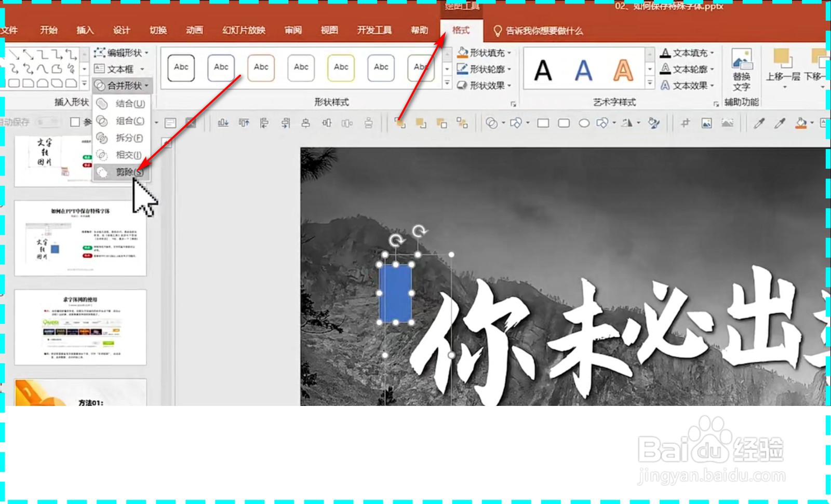Go to the 动画 Animations tab
Screen dimensions: 831x504
[194, 30]
